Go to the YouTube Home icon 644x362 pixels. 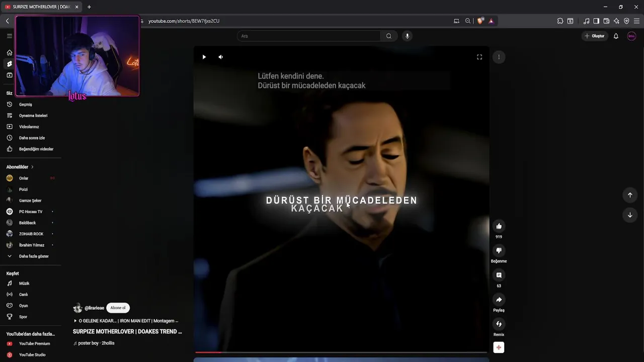[x=9, y=52]
